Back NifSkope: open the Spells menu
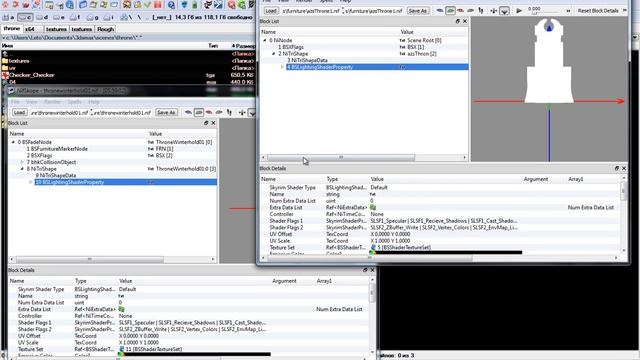The image size is (640, 360). pyautogui.click(x=75, y=102)
